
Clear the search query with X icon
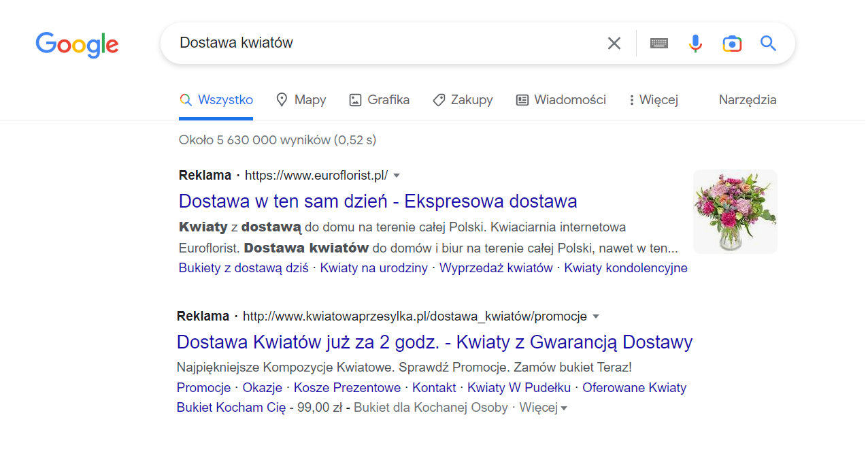(x=614, y=44)
